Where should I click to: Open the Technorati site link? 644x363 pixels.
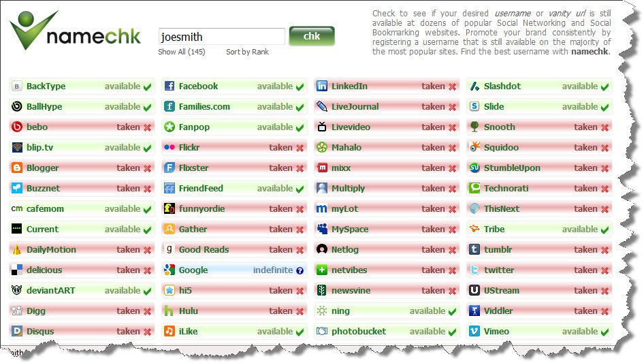506,188
